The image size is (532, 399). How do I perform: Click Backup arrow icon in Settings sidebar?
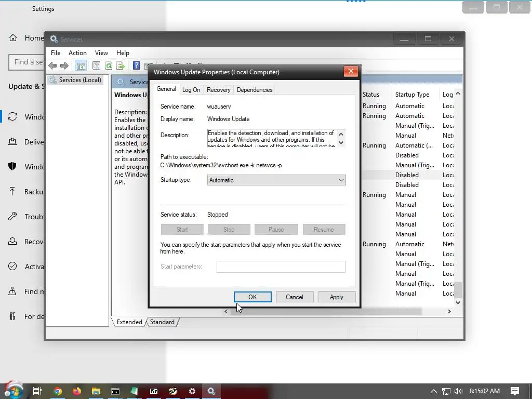(x=12, y=191)
